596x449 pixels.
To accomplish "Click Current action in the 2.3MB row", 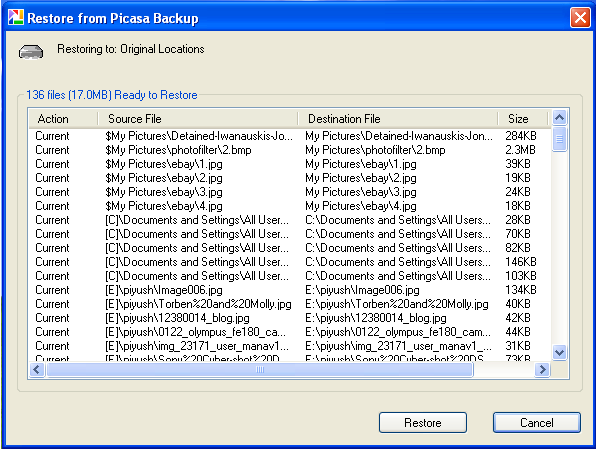I will coord(52,150).
